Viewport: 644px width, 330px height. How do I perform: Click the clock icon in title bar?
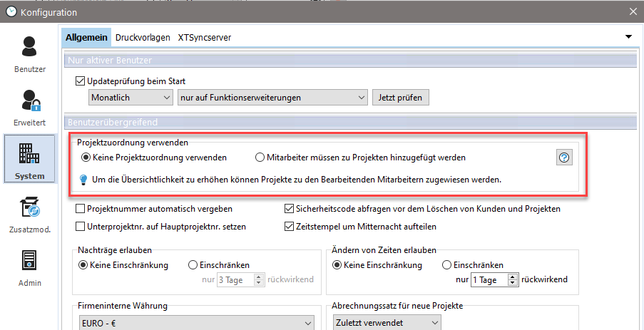[11, 11]
